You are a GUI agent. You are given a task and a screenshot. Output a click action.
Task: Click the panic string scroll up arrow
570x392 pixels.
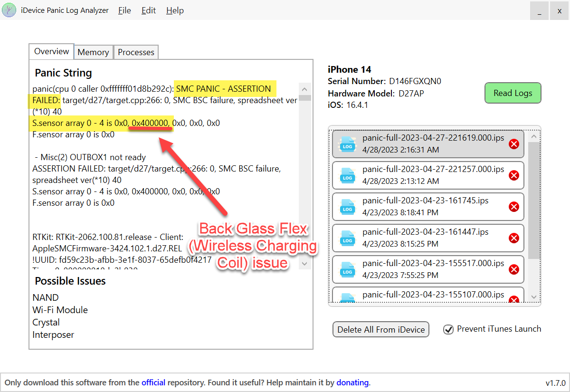pyautogui.click(x=305, y=89)
